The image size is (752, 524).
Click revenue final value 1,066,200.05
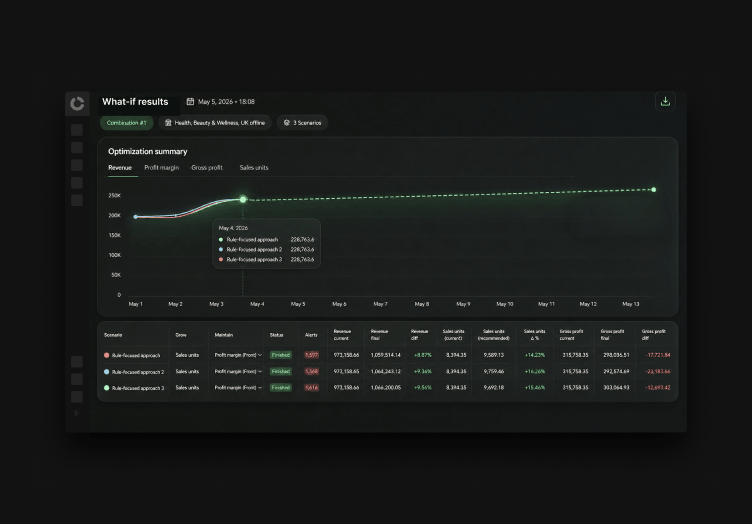386,387
